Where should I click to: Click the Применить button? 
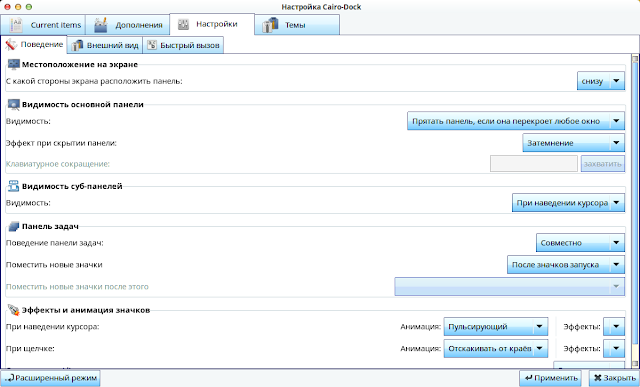pyautogui.click(x=551, y=378)
